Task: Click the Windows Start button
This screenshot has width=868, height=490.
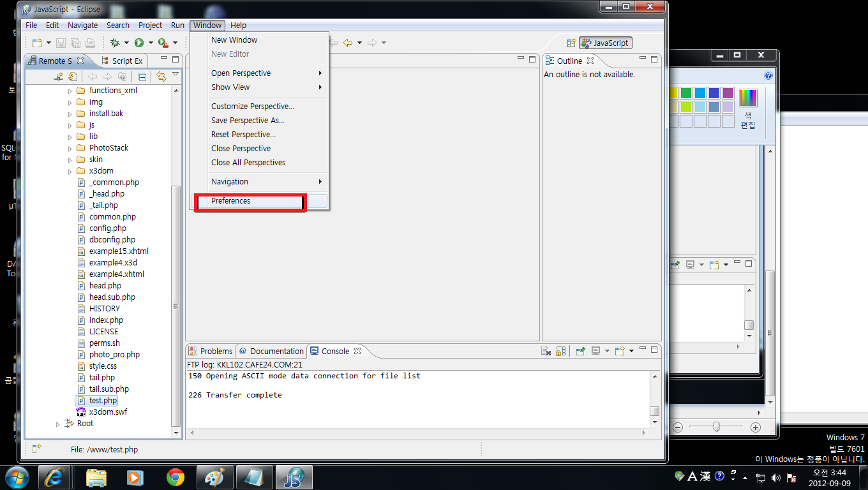Action: click(16, 477)
